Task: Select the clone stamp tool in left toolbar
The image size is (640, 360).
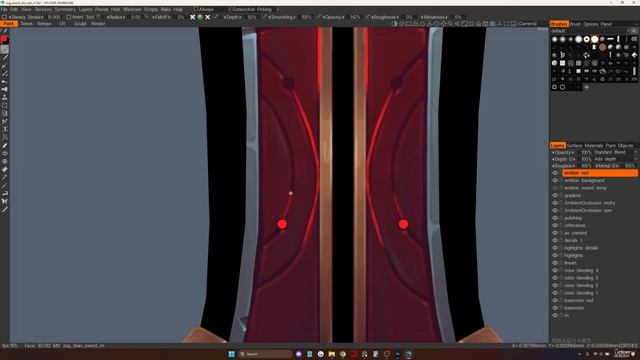Action: click(4, 98)
